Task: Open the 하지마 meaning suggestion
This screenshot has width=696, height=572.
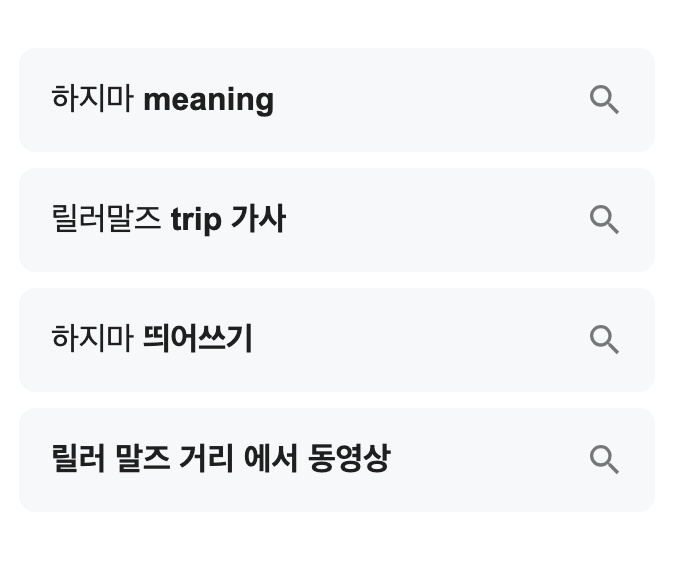Action: click(337, 100)
